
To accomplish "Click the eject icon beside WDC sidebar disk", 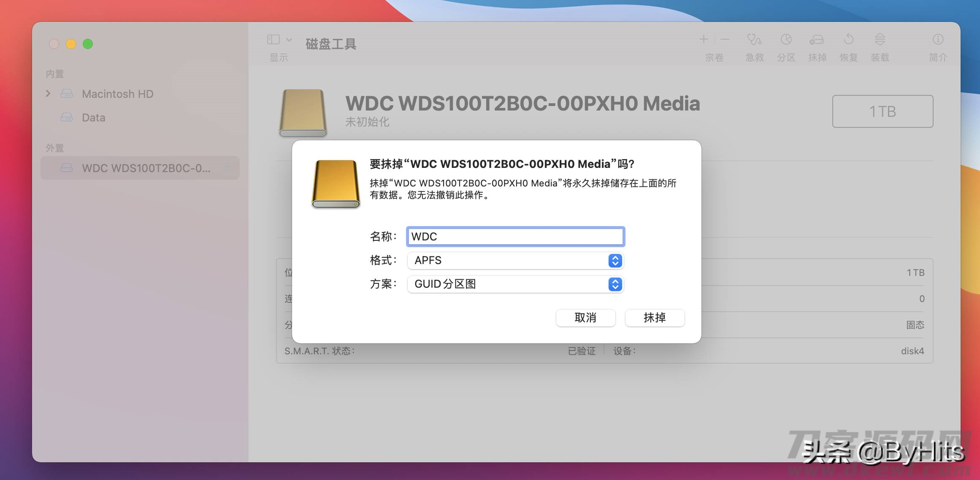I will pos(227,168).
